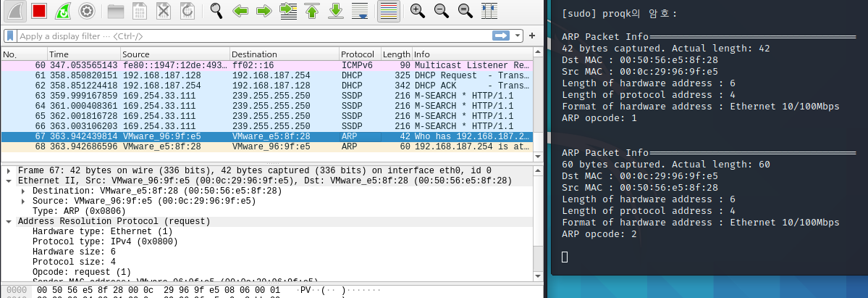Click the terminal cursor block
Image resolution: width=868 pixels, height=298 pixels.
coord(565,257)
